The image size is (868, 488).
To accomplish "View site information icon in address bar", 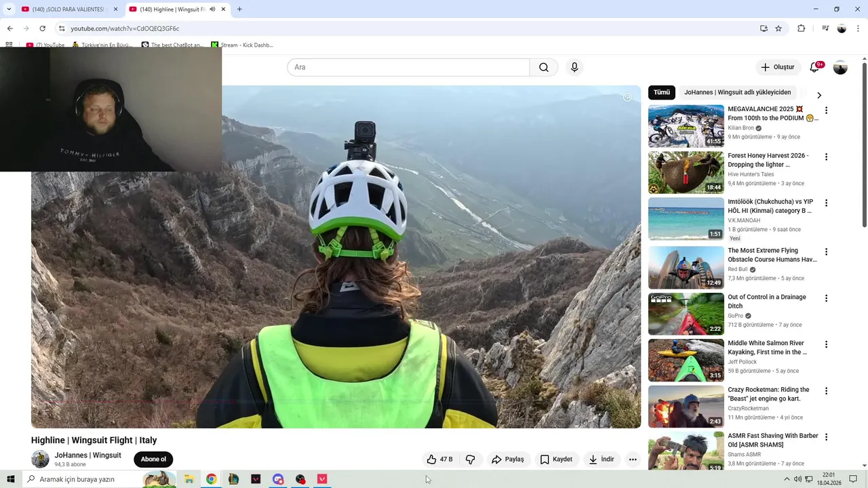I will point(62,28).
